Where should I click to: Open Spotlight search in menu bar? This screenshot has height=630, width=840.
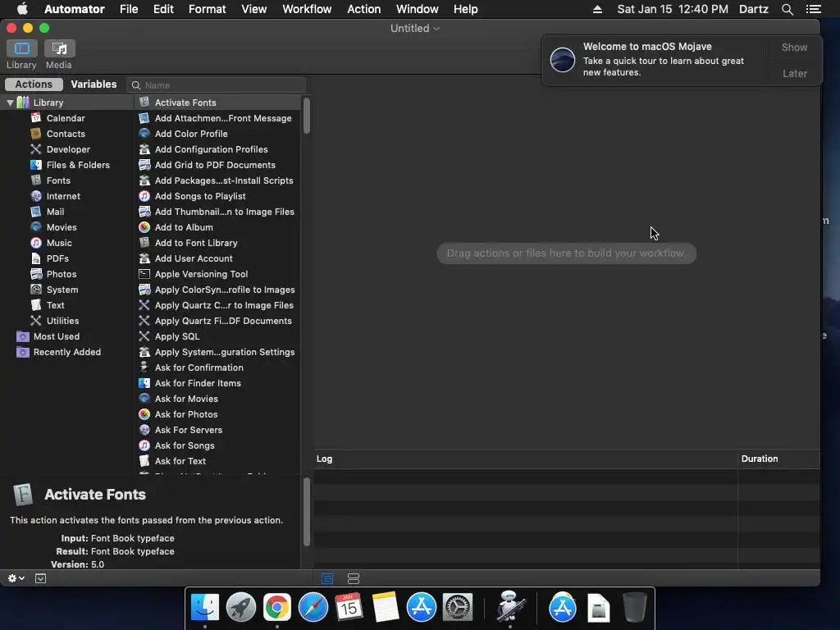(x=787, y=9)
